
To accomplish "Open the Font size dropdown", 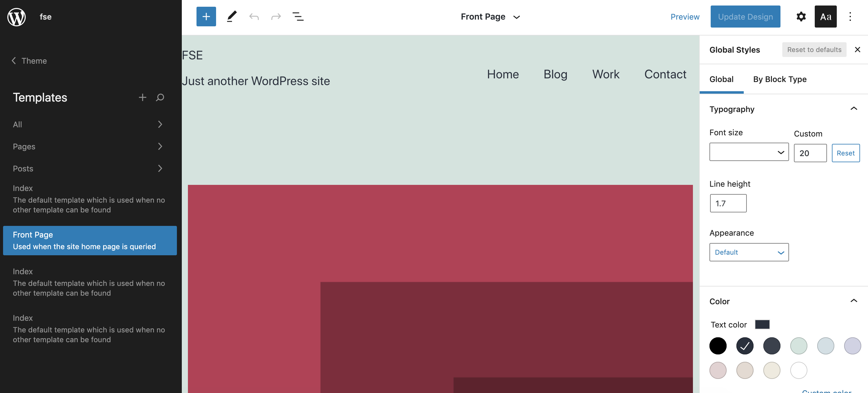I will click(x=749, y=152).
